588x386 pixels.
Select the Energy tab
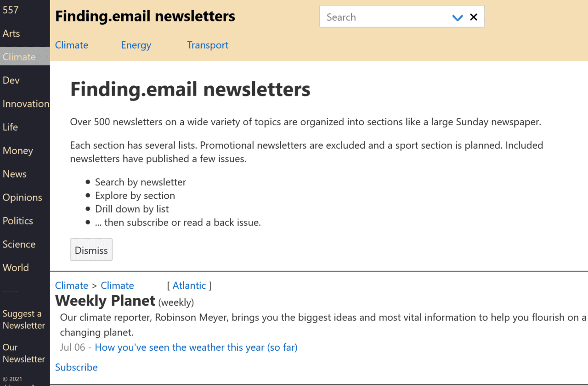coord(136,45)
